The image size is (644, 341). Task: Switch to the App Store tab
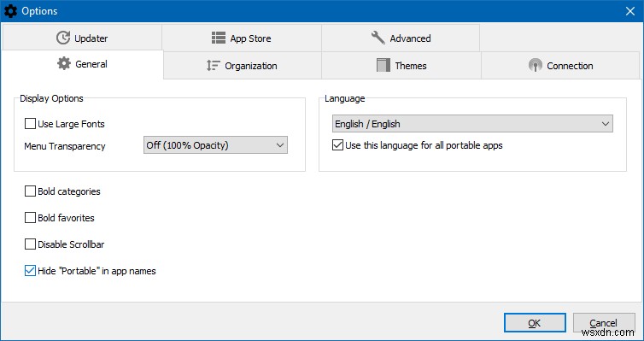coord(242,38)
